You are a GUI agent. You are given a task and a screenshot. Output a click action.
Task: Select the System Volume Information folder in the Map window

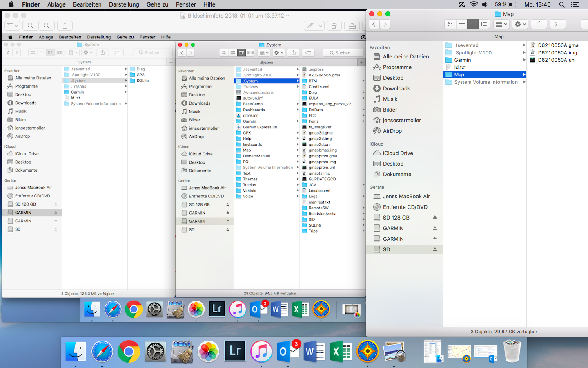[x=486, y=82]
